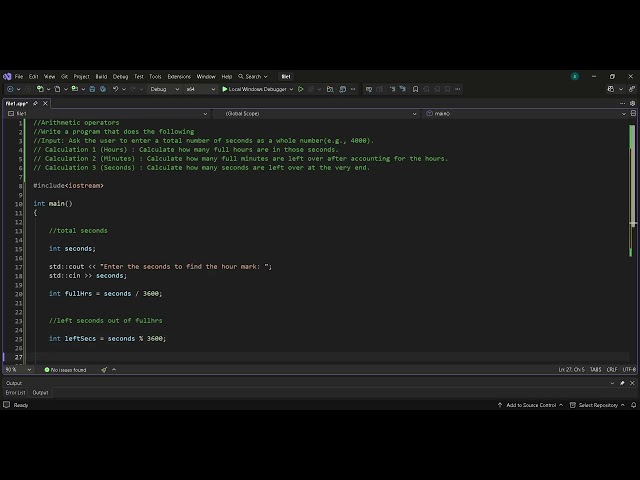Click the Find in Files toolbar icon
The image size is (640, 480).
330,89
